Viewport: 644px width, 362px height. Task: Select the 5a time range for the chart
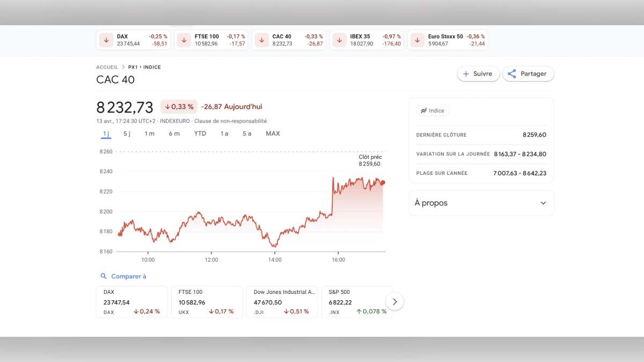[x=246, y=134]
